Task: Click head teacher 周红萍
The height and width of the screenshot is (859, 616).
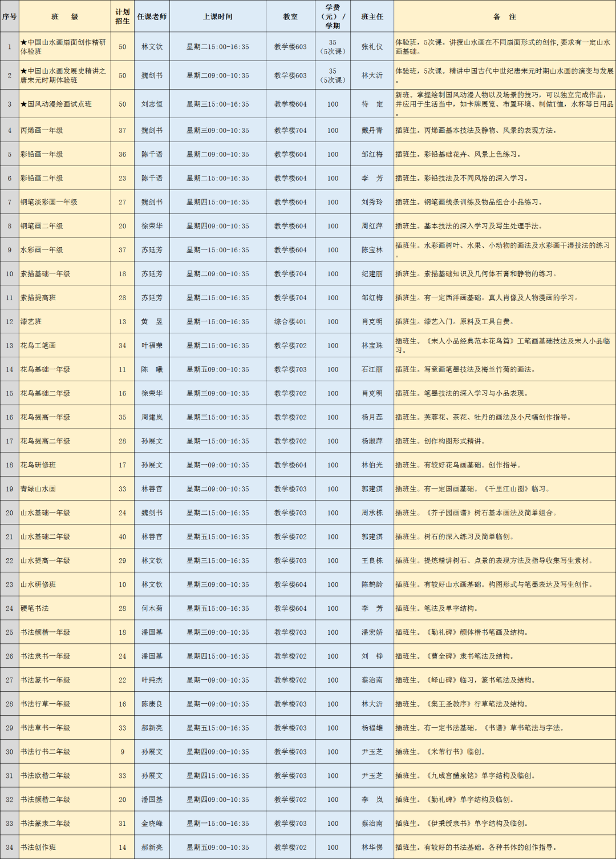Action: tap(372, 226)
